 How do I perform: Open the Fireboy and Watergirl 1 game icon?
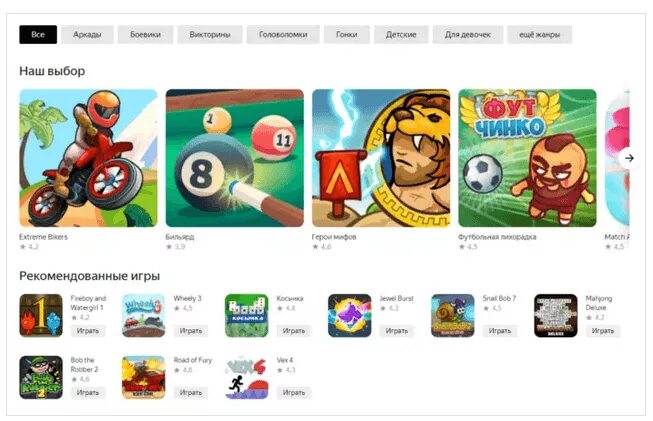[41, 315]
